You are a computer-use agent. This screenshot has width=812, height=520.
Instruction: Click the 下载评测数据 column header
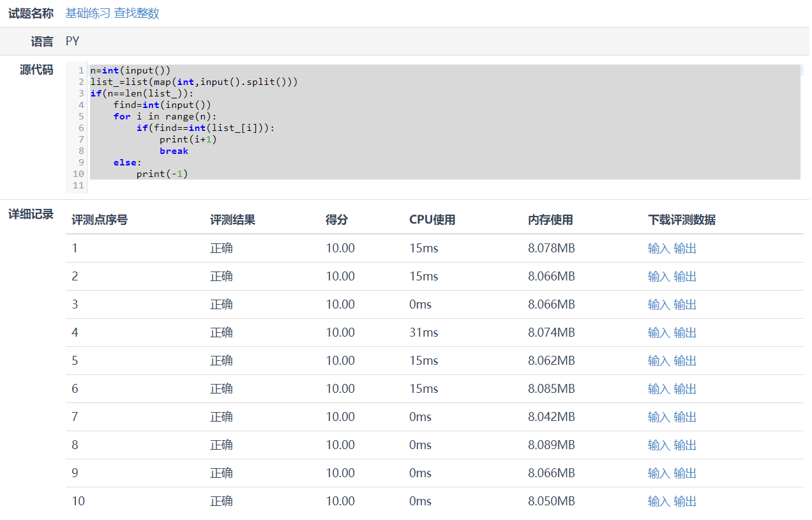tap(682, 220)
